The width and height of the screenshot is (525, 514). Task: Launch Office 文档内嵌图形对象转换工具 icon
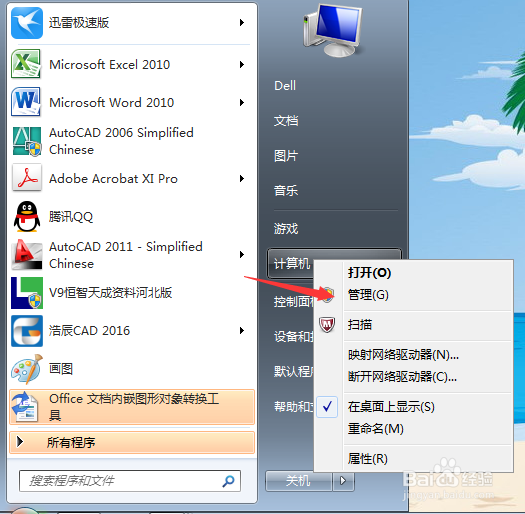pos(25,407)
